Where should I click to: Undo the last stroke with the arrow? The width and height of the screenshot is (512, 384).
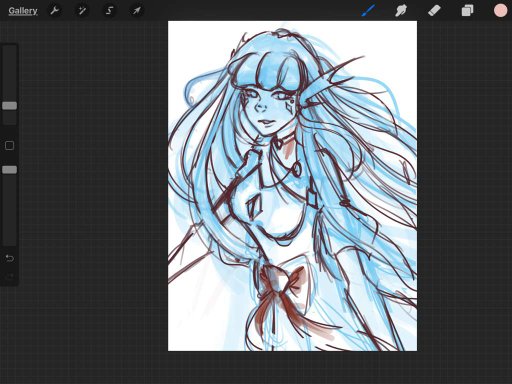9,258
